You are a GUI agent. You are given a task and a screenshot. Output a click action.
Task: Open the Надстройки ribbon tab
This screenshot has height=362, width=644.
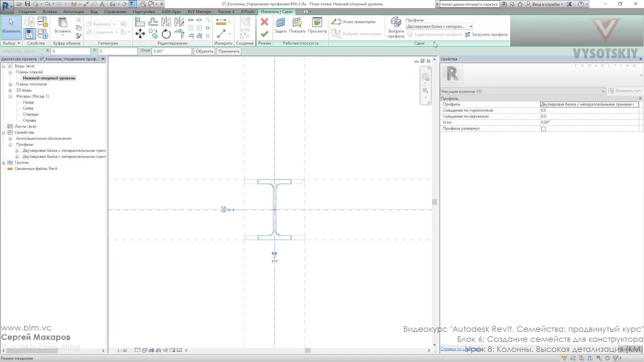[144, 12]
